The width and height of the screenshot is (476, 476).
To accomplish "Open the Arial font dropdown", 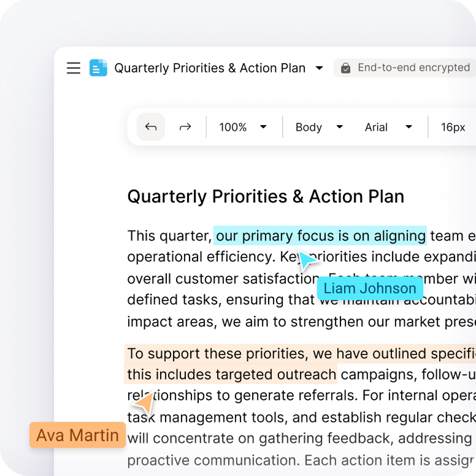I will tap(388, 127).
